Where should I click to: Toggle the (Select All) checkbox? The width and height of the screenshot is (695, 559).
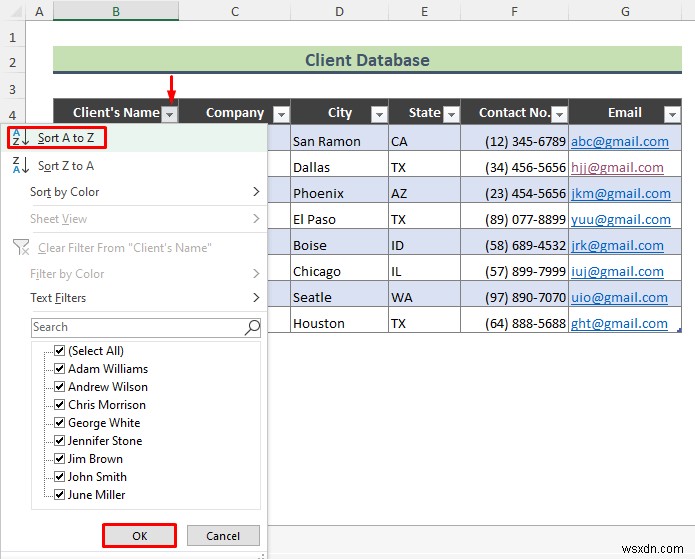[59, 351]
